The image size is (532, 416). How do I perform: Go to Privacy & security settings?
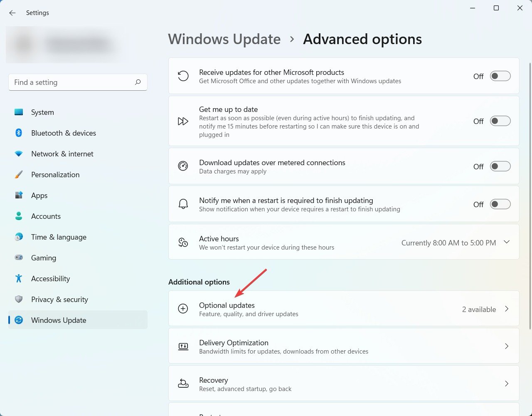click(78, 300)
